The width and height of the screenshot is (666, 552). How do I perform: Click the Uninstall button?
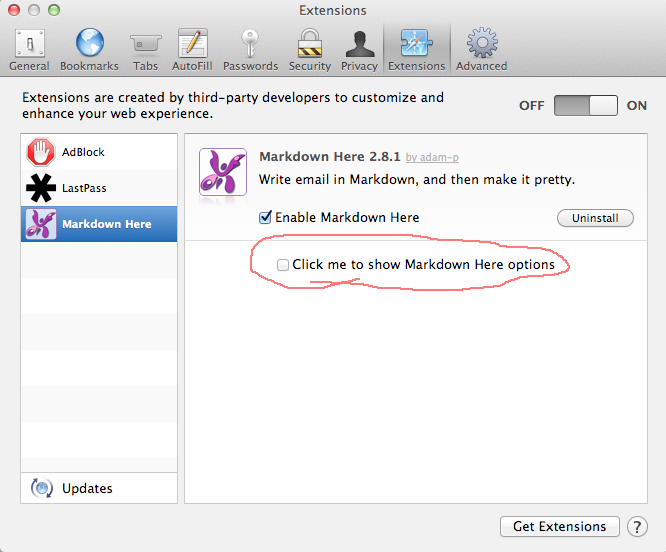click(x=595, y=218)
